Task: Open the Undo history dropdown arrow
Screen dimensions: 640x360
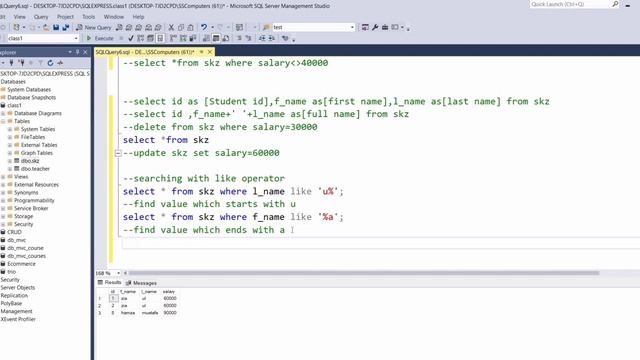Action: tap(212, 27)
